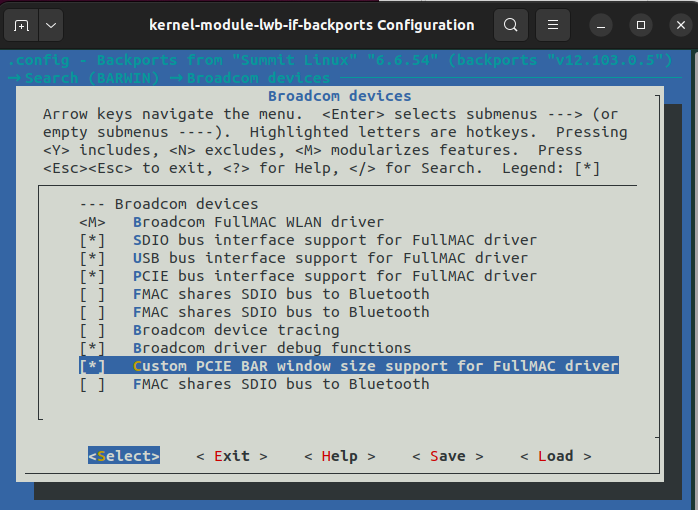This screenshot has width=698, height=510.
Task: Click the new tab icon in title bar
Action: (x=22, y=24)
